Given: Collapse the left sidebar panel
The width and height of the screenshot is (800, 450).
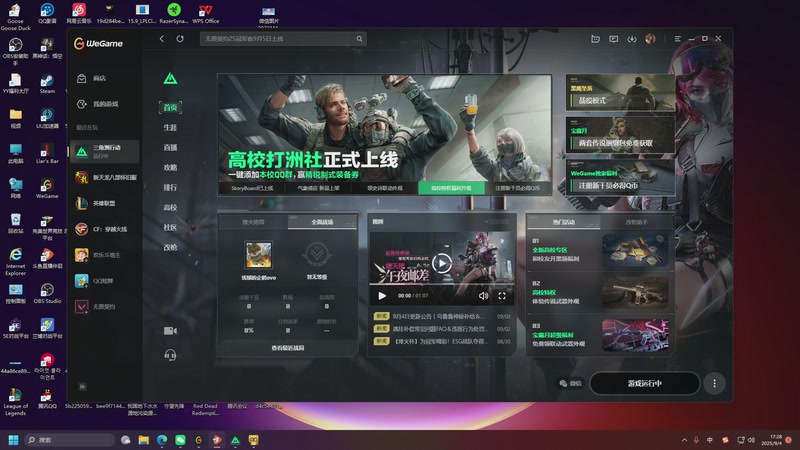Looking at the screenshot, I should (x=82, y=387).
